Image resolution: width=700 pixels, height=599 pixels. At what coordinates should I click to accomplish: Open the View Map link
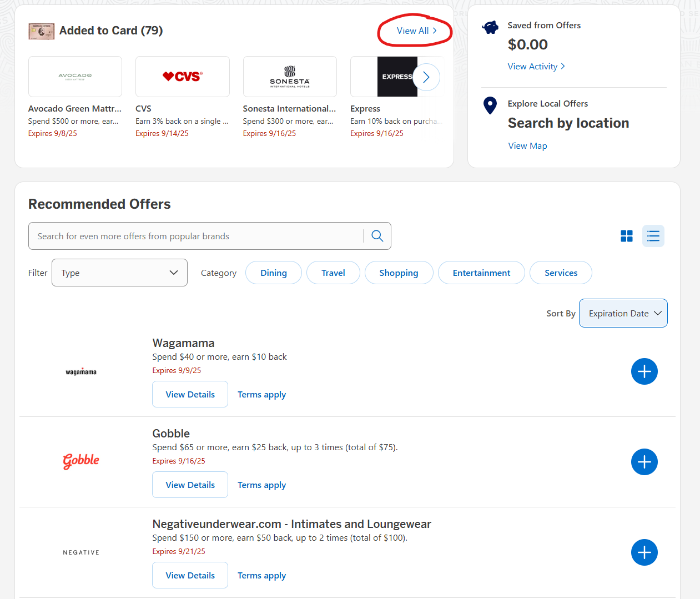pyautogui.click(x=527, y=146)
